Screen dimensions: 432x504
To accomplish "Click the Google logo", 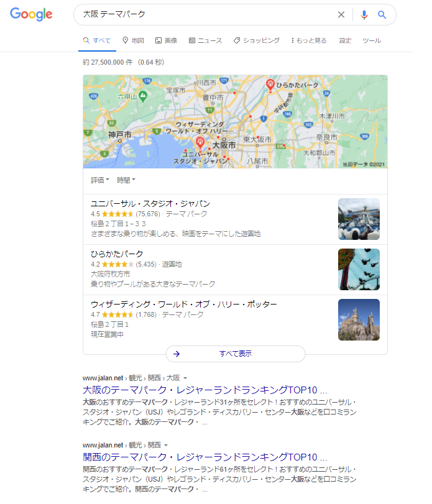I will coord(31,14).
